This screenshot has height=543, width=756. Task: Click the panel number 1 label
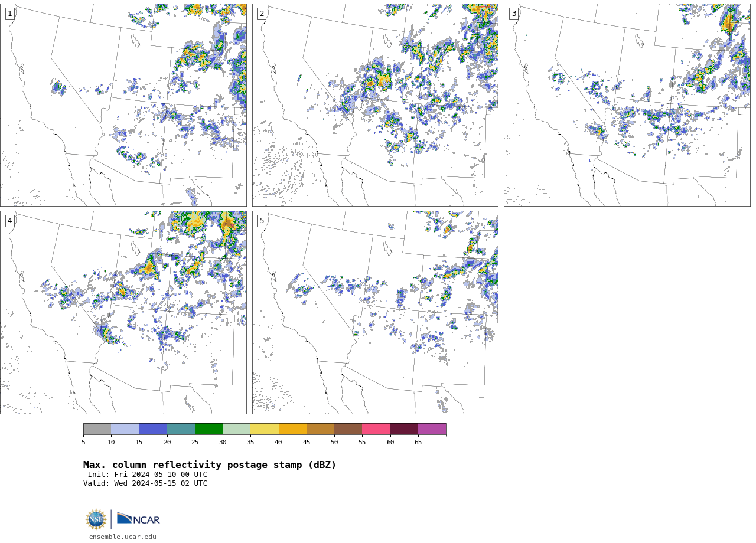[9, 14]
